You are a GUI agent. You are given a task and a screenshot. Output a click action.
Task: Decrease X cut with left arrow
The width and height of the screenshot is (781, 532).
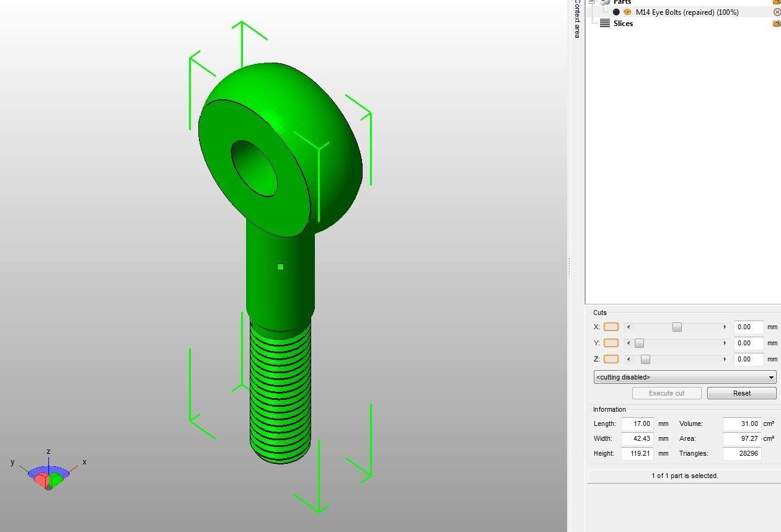[629, 327]
